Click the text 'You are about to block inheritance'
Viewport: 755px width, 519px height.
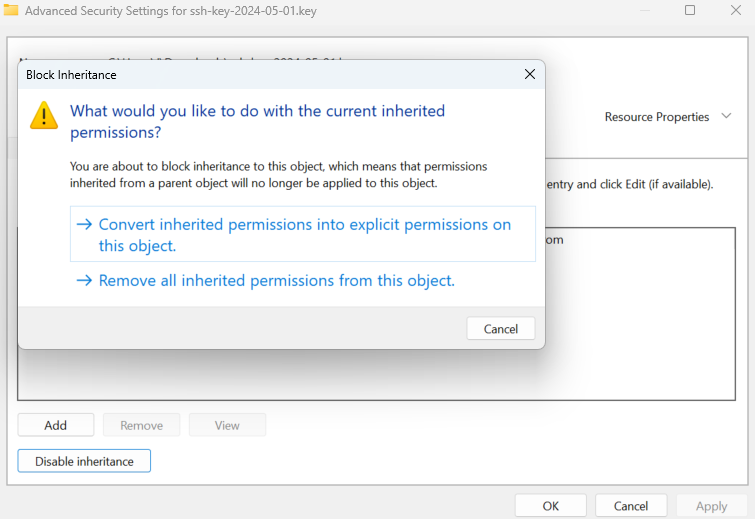tap(278, 174)
